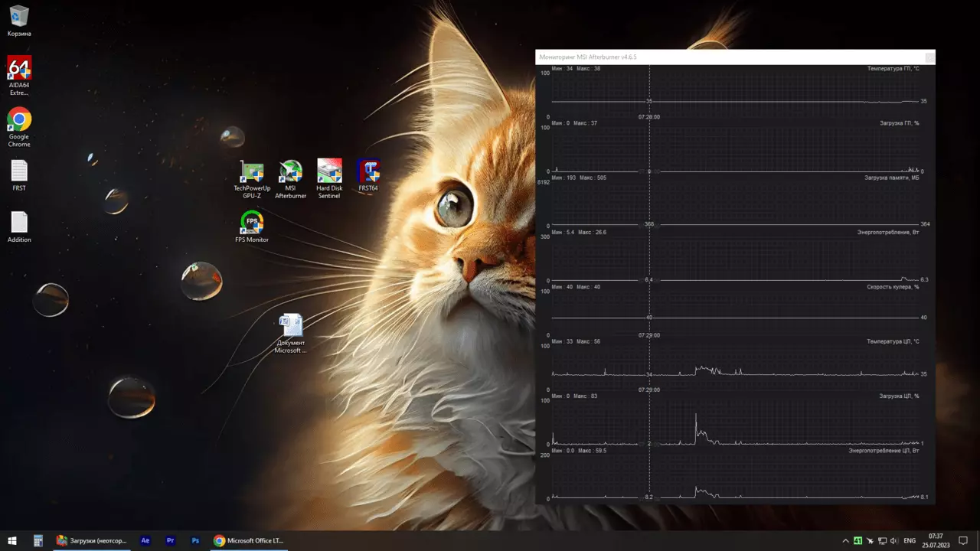Image resolution: width=980 pixels, height=551 pixels.
Task: Select the Addition text file on desktop
Action: pyautogui.click(x=19, y=227)
